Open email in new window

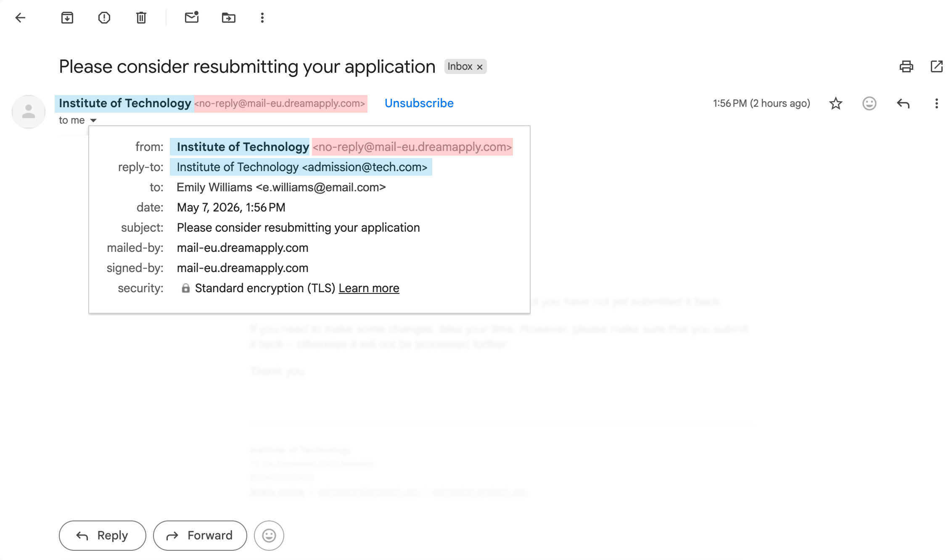coord(937,66)
